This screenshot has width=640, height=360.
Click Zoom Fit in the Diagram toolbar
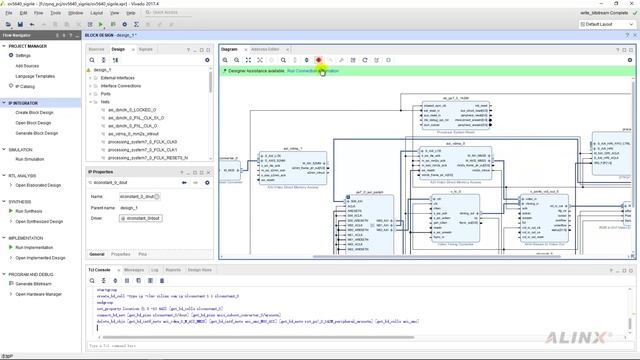[x=248, y=60]
